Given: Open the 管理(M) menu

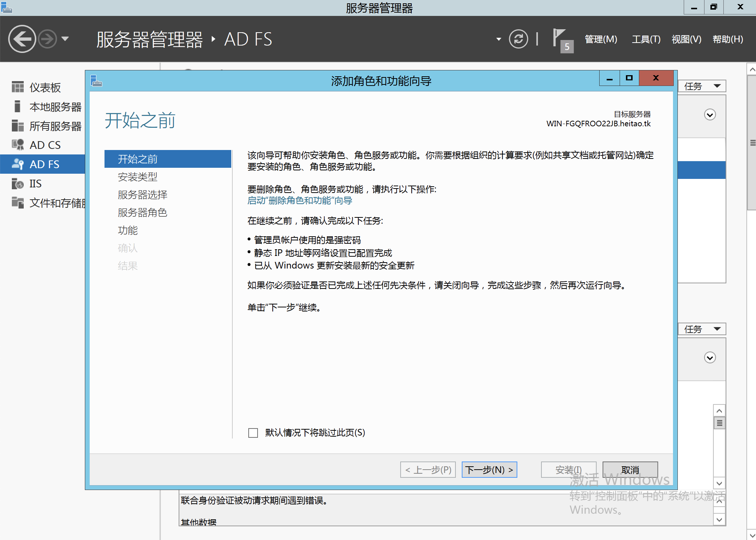Looking at the screenshot, I should (x=601, y=39).
